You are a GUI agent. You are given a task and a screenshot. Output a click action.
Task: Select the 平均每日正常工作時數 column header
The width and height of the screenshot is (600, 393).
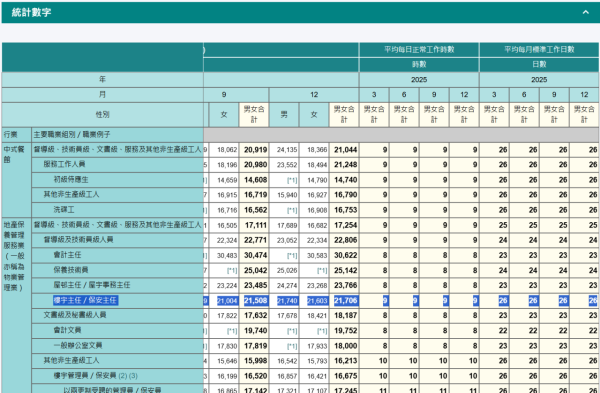point(419,49)
